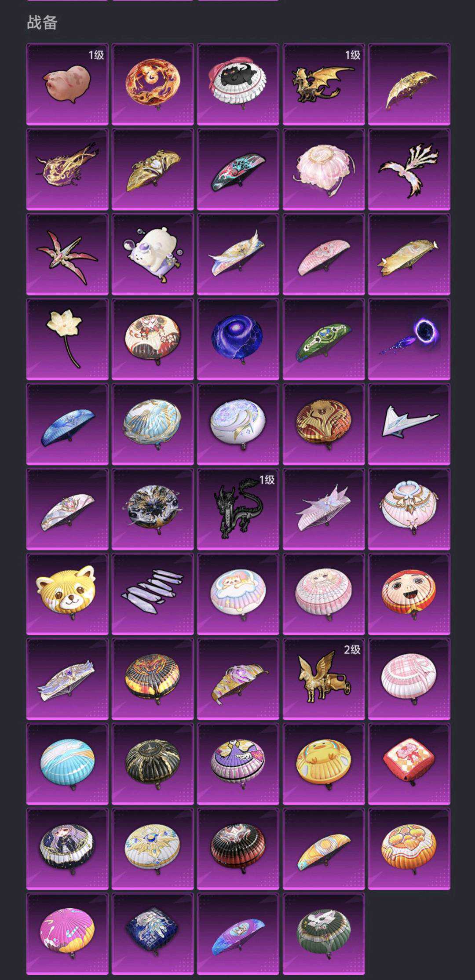This screenshot has width=475, height=980.
Task: Select the black cat with pink bow parachute
Action: coord(238,84)
